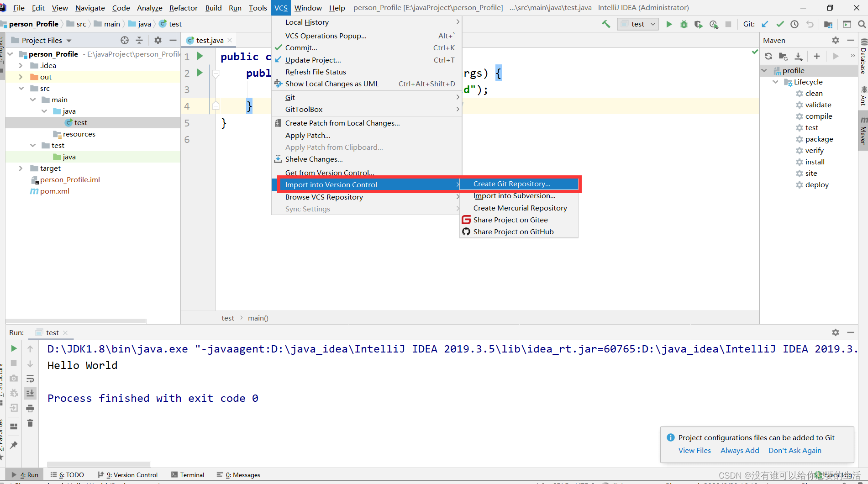868x484 pixels.
Task: Run the test configuration with green play icon
Action: point(669,24)
